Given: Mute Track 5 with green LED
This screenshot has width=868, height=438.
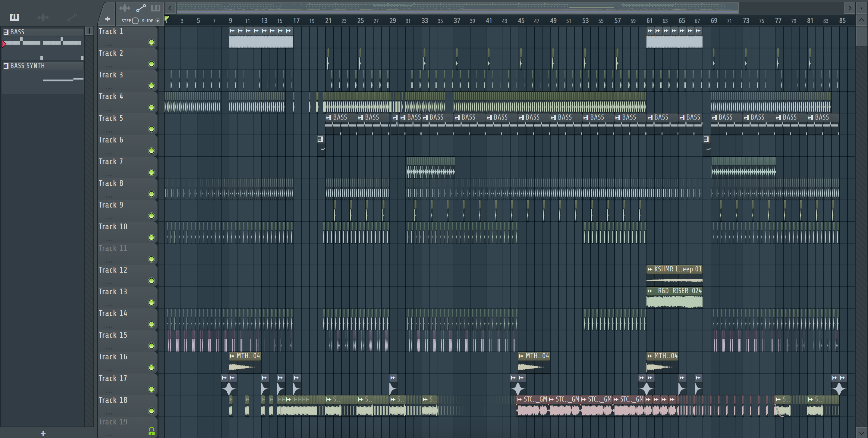Looking at the screenshot, I should (x=151, y=129).
